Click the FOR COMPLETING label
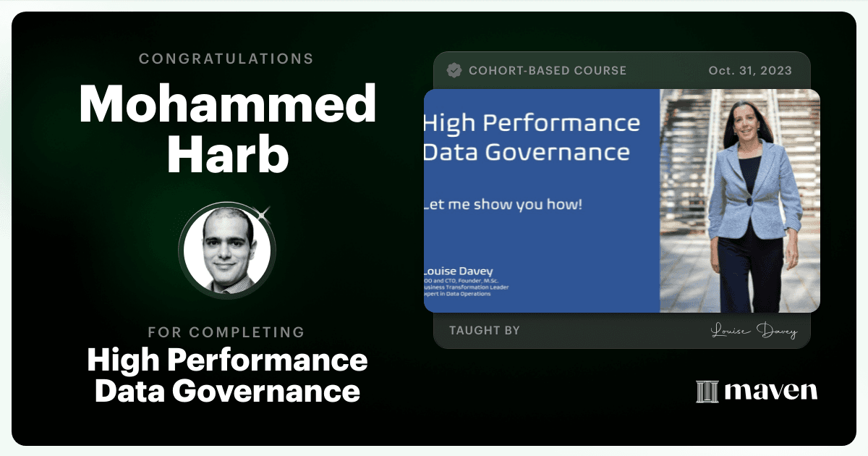The height and width of the screenshot is (456, 868). click(226, 332)
